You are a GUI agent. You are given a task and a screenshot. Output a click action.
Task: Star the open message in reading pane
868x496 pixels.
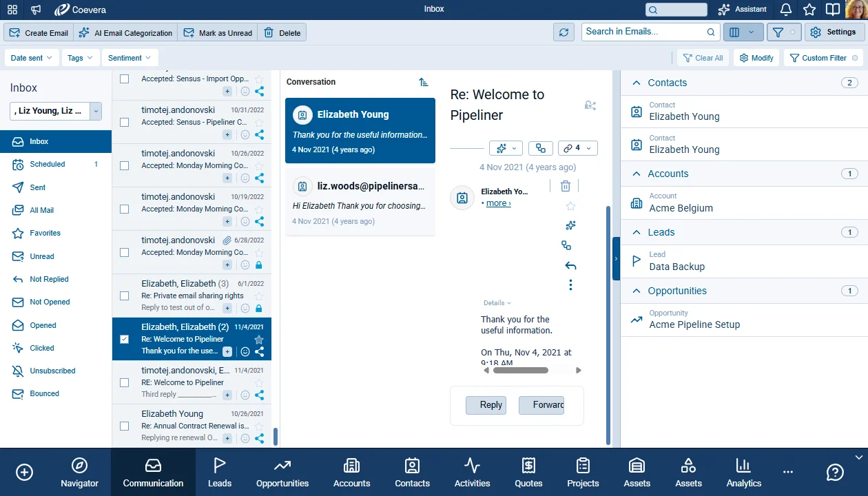570,206
